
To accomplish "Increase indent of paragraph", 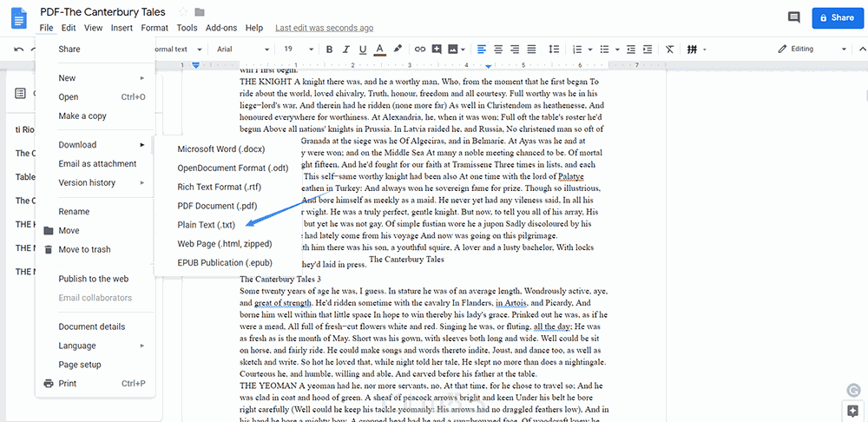I will (648, 49).
